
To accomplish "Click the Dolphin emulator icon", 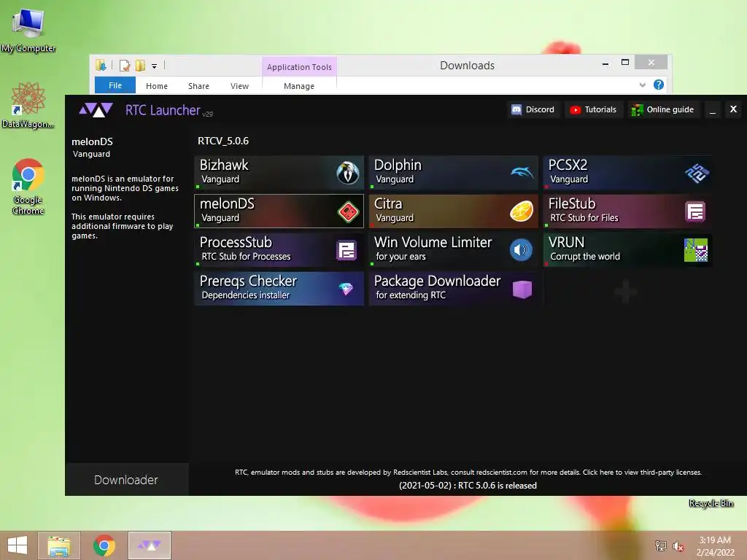I will click(x=522, y=172).
